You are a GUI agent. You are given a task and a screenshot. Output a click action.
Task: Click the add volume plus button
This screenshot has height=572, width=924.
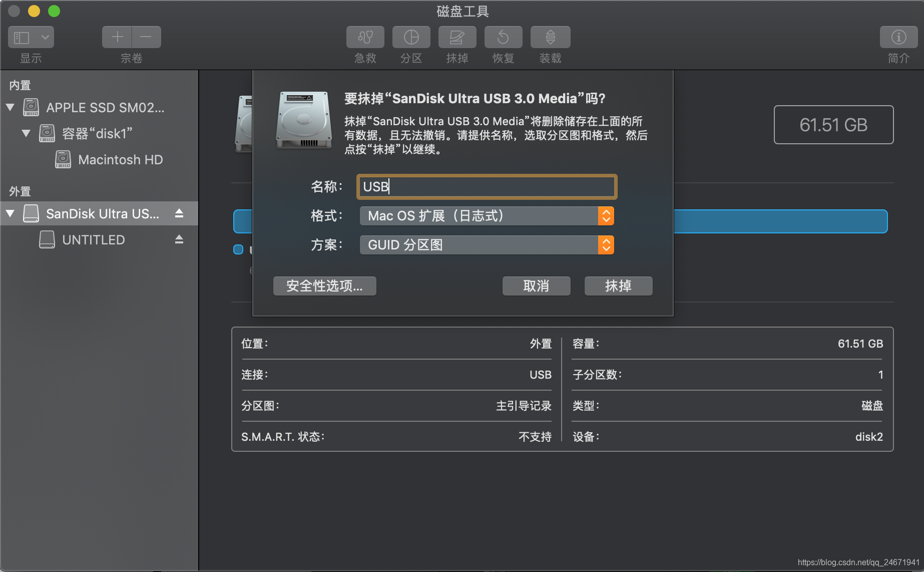[x=117, y=37]
